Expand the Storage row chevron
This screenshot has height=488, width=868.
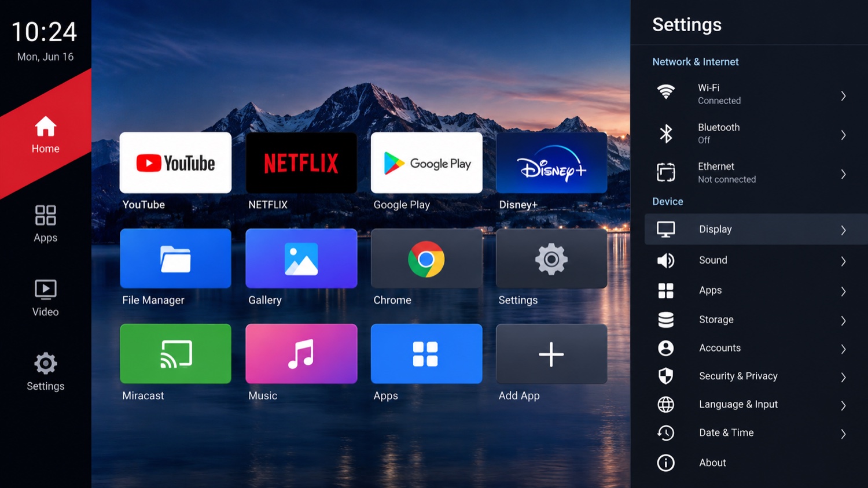[x=844, y=321]
